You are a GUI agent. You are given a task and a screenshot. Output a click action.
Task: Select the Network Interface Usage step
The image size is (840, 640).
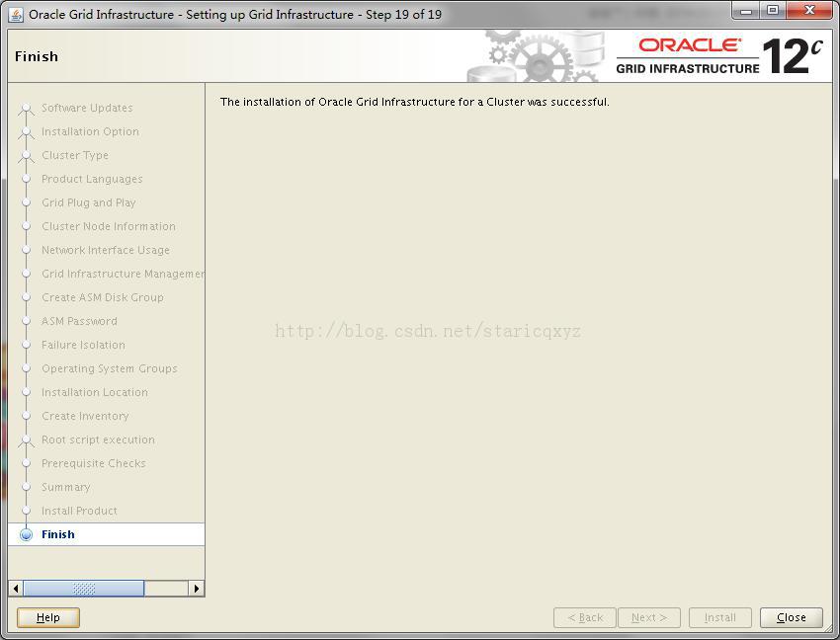(x=106, y=250)
